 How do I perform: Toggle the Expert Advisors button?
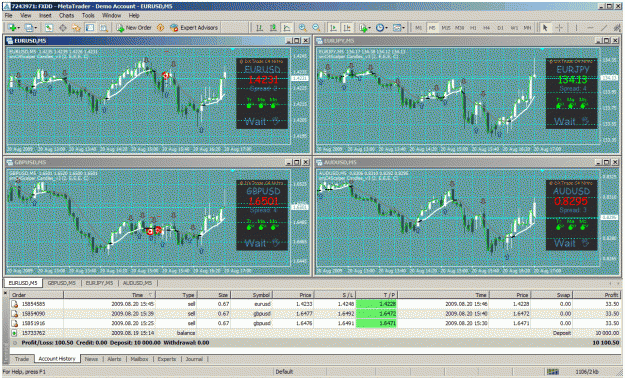click(x=194, y=28)
